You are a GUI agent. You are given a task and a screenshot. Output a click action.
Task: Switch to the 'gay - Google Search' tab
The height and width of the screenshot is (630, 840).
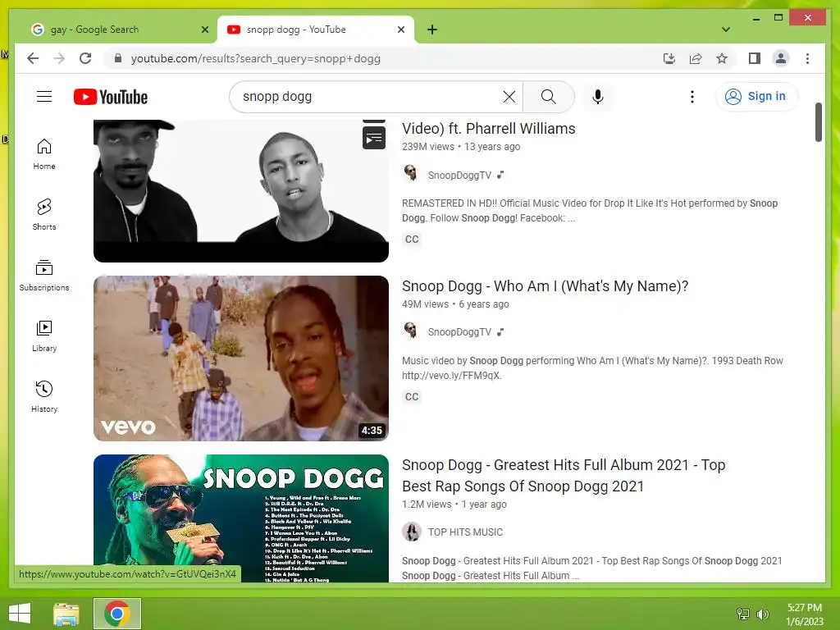click(x=120, y=30)
